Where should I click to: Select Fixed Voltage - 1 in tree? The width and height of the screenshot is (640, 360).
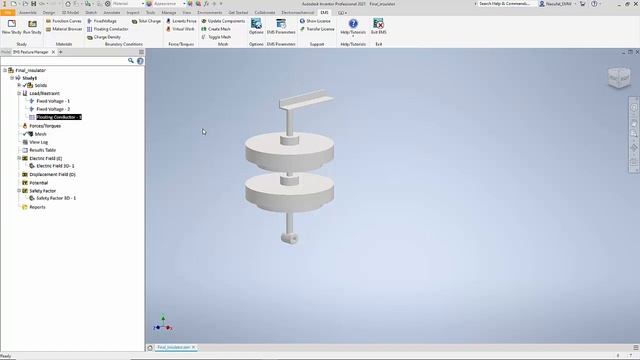pyautogui.click(x=53, y=101)
